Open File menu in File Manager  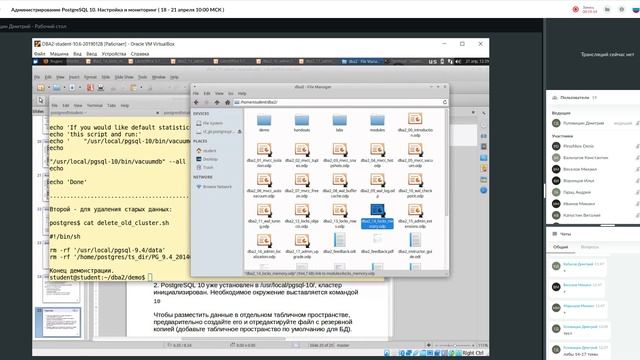coord(196,93)
